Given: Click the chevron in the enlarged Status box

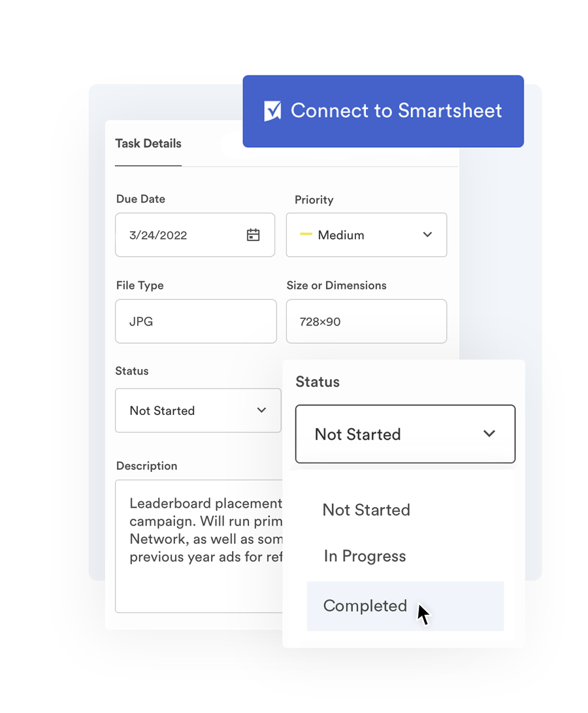Looking at the screenshot, I should 489,433.
